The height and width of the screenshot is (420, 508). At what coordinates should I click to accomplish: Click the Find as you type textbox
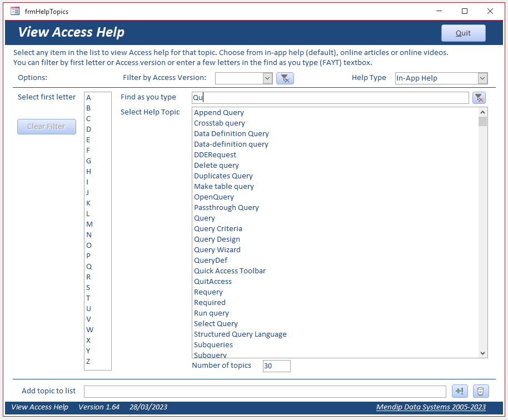(x=330, y=98)
